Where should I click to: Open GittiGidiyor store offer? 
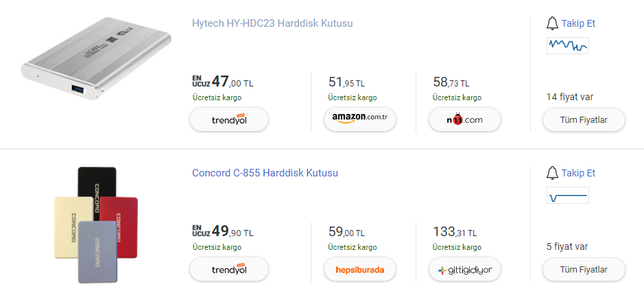465,270
